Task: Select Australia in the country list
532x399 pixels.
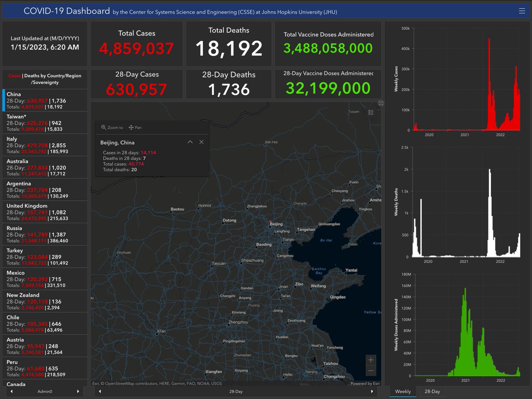Action: click(45, 167)
